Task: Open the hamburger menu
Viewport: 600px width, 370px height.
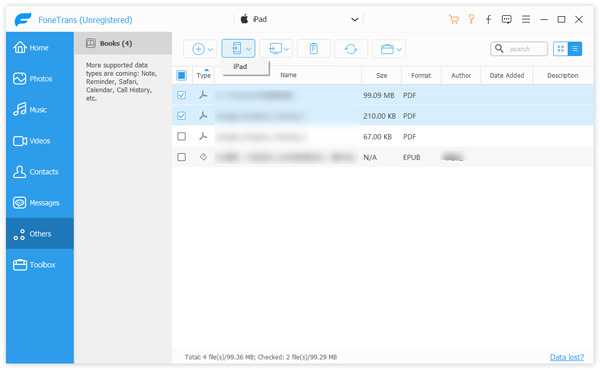Action: [526, 19]
